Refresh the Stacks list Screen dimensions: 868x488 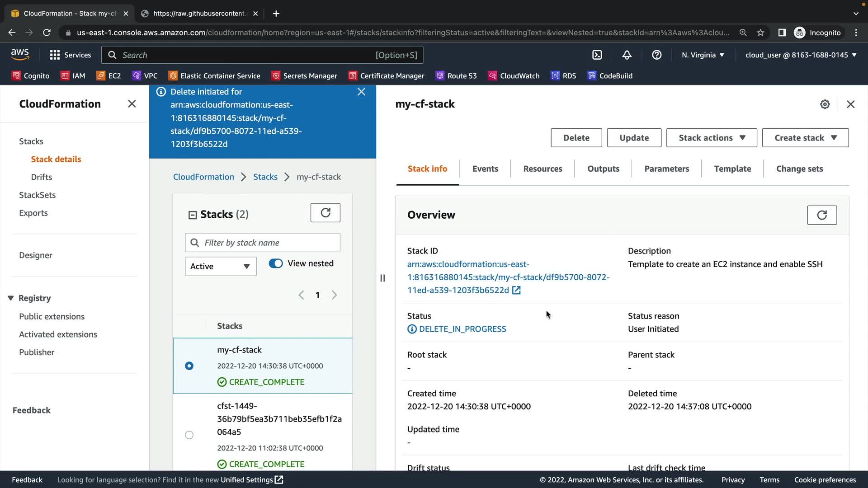(325, 213)
